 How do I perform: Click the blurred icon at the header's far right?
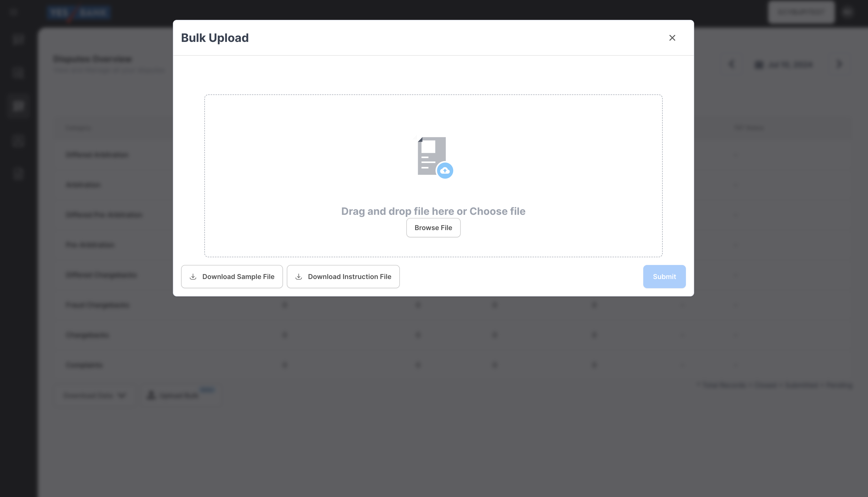pos(847,13)
